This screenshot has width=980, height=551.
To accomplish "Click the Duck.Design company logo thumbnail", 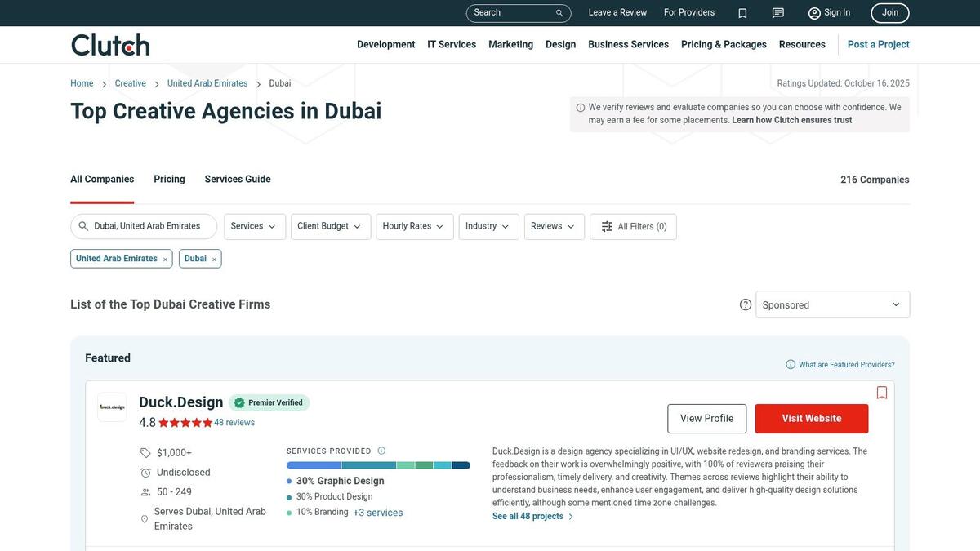I will [112, 407].
